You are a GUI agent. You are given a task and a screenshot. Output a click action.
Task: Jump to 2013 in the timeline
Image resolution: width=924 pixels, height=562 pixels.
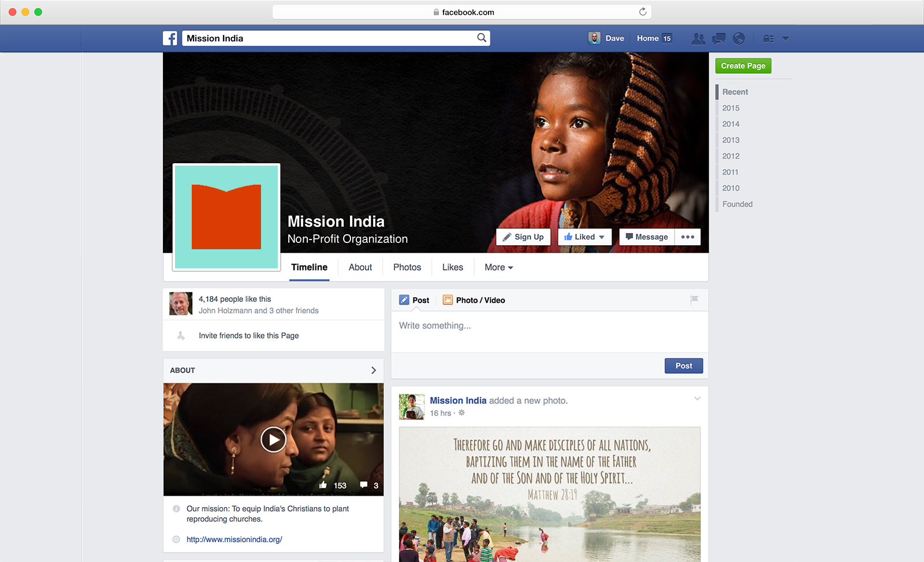coord(731,140)
